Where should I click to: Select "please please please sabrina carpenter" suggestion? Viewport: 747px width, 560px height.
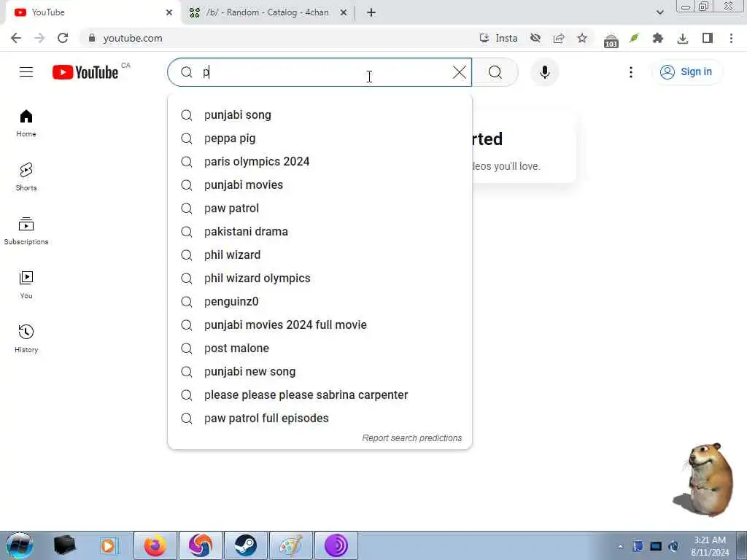[320, 394]
